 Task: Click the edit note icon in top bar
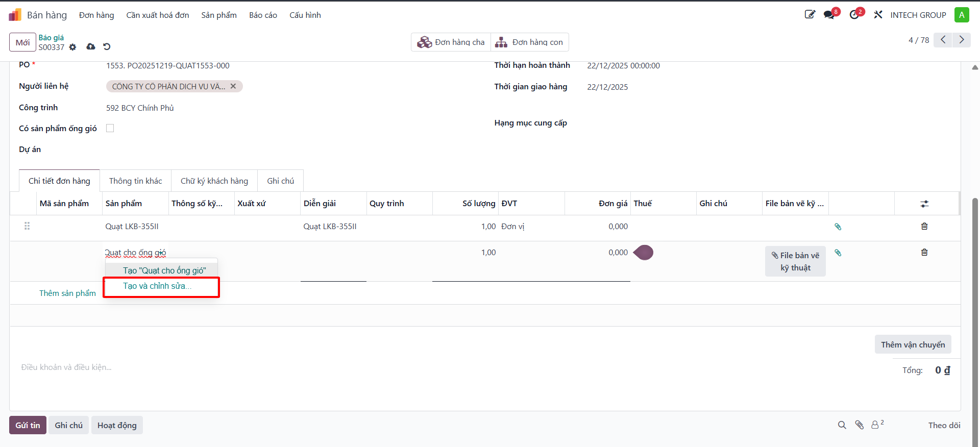click(x=810, y=14)
